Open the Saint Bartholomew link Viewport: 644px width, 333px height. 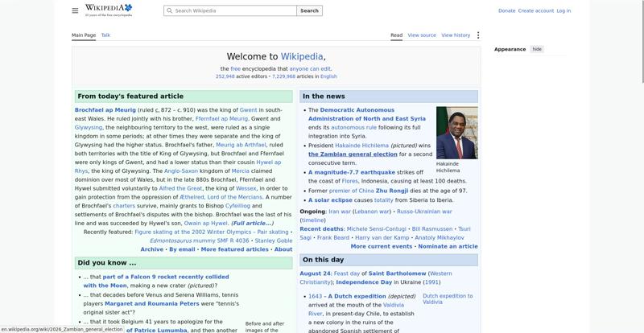[x=397, y=273]
